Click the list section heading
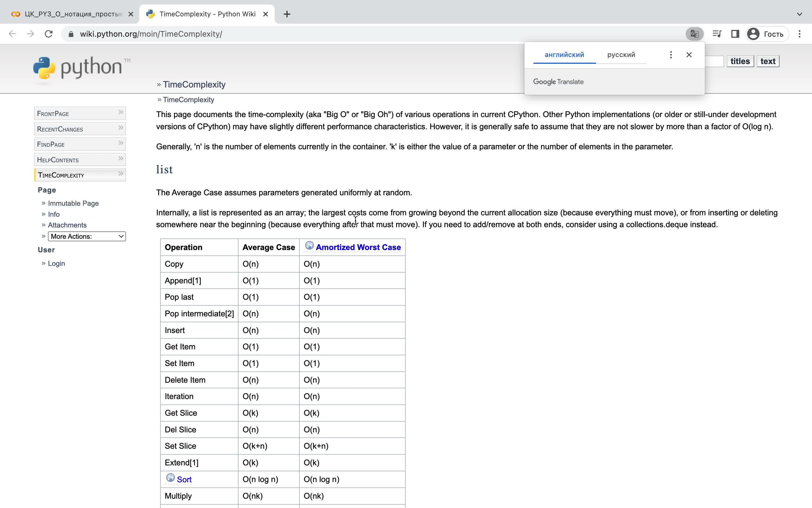The height and width of the screenshot is (508, 812). coord(164,169)
